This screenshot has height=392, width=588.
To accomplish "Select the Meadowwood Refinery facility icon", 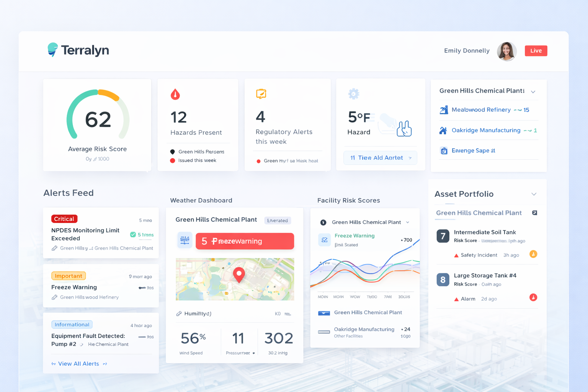I will coord(444,110).
